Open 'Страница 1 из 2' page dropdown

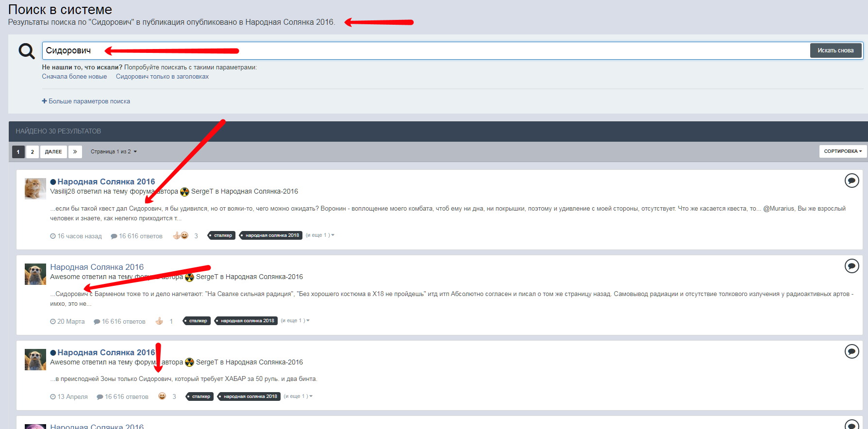pos(114,152)
